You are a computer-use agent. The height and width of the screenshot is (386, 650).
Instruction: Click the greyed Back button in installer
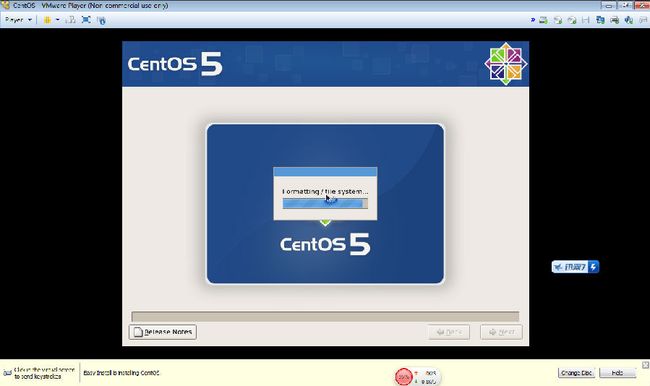tap(449, 332)
